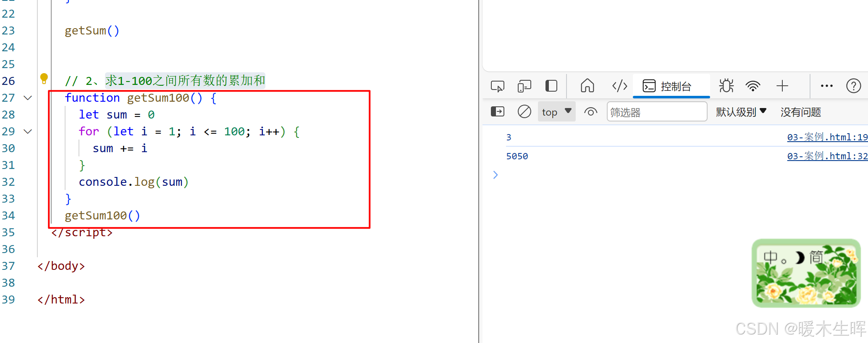
Task: Activate the inspect element picker icon
Action: pos(498,86)
